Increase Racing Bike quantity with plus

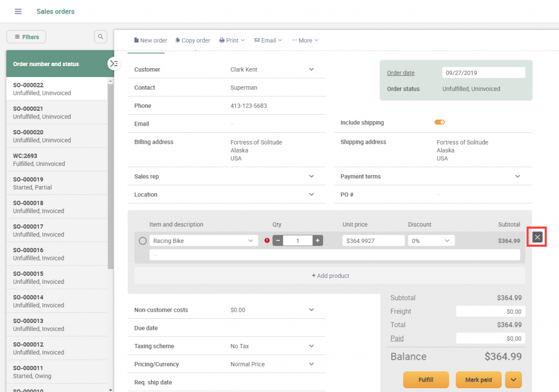coord(318,241)
